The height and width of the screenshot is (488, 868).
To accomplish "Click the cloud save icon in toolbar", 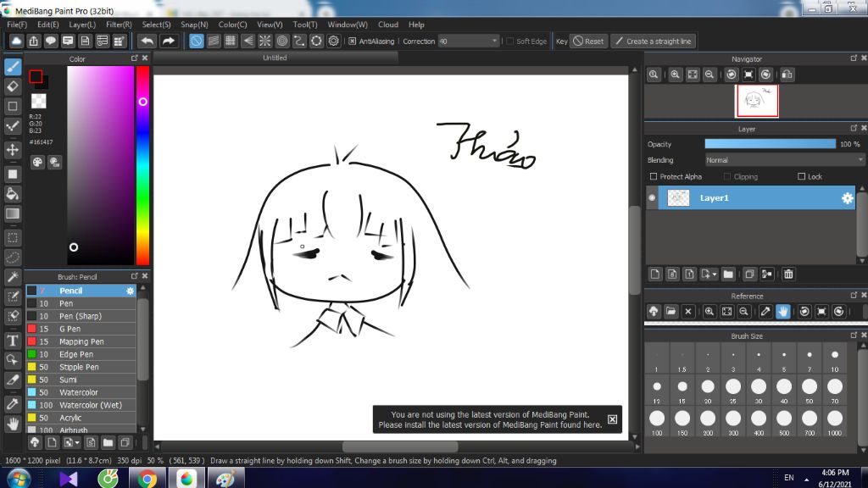I will coord(16,41).
